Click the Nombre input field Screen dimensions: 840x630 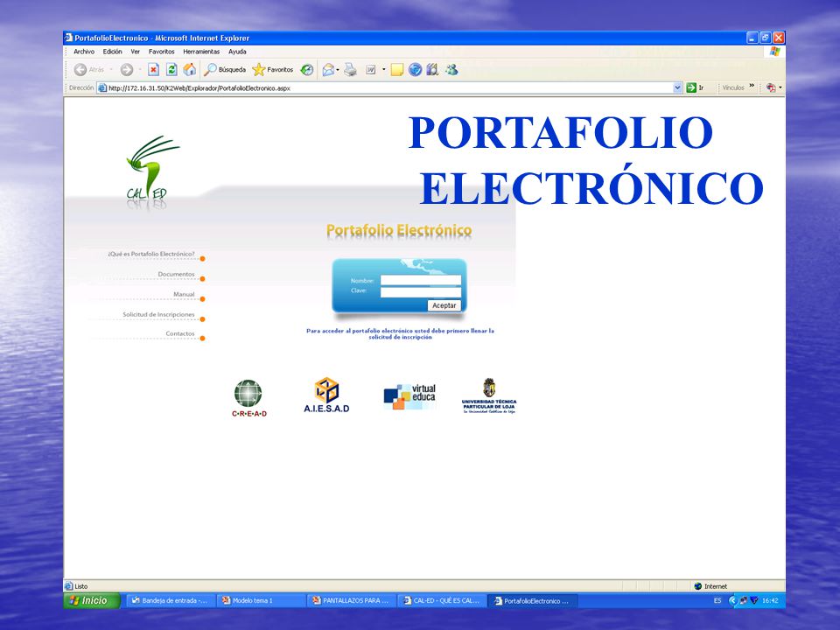point(421,280)
